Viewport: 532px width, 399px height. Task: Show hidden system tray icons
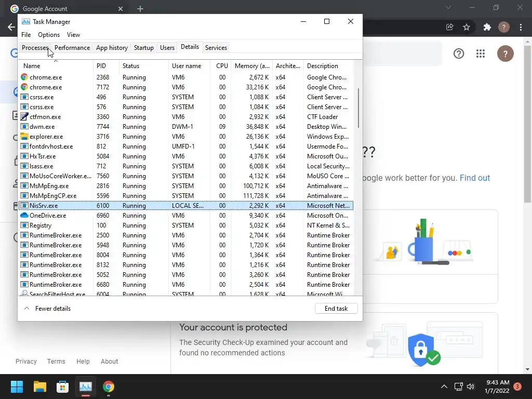pyautogui.click(x=444, y=387)
